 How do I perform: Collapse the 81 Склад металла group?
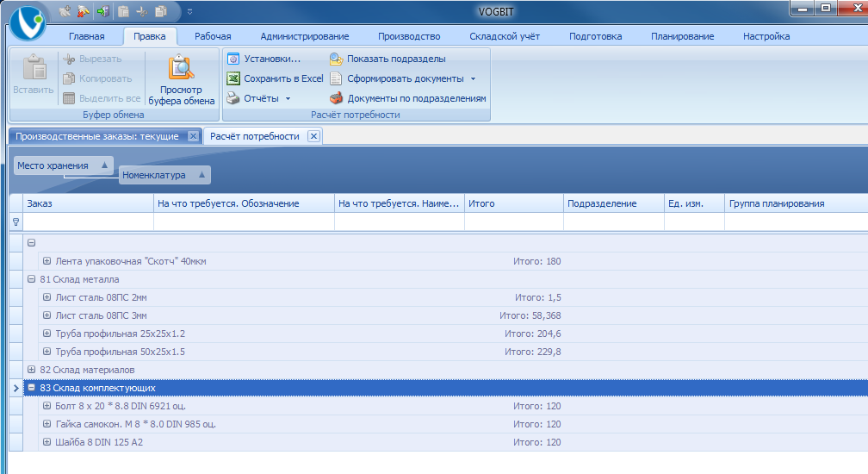pyautogui.click(x=32, y=279)
